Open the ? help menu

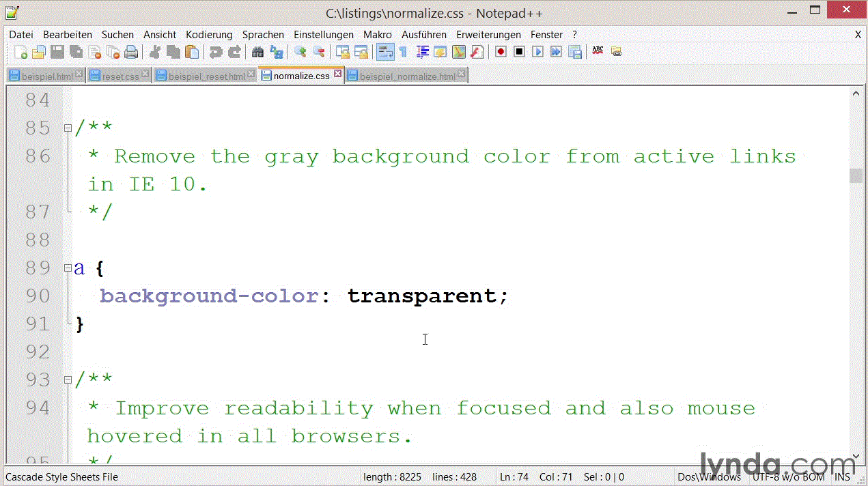(574, 34)
